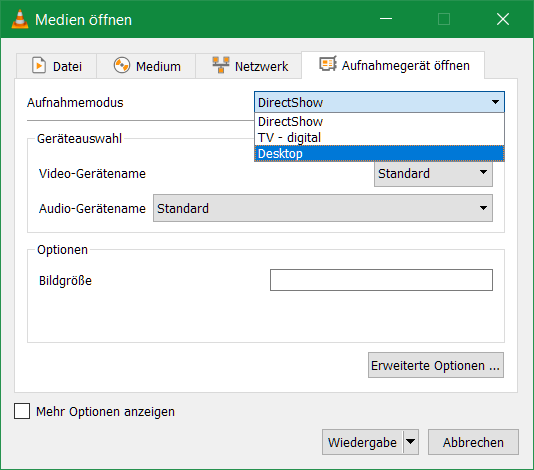The image size is (534, 470).
Task: Select the Aufnahmegerät öffnen tab
Action: (x=393, y=65)
